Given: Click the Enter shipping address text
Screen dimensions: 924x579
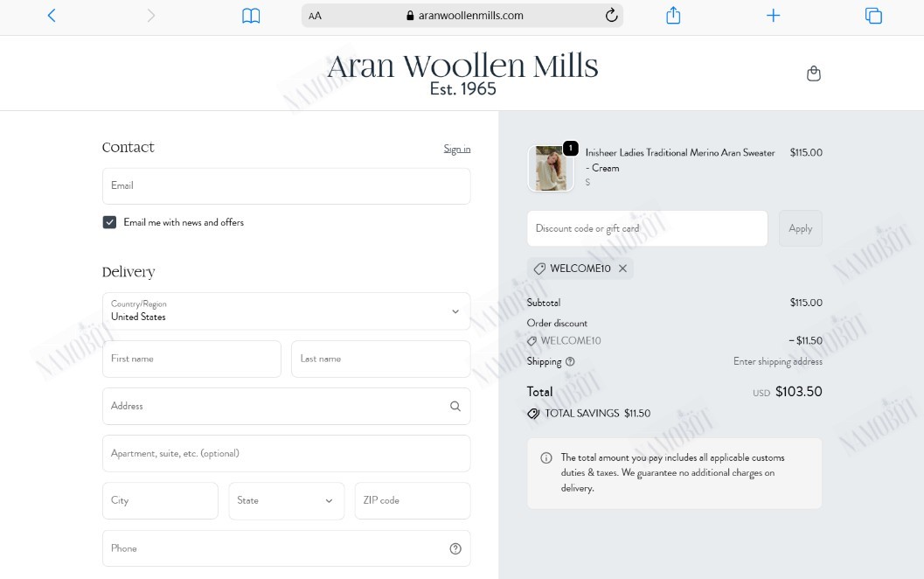Looking at the screenshot, I should point(778,361).
